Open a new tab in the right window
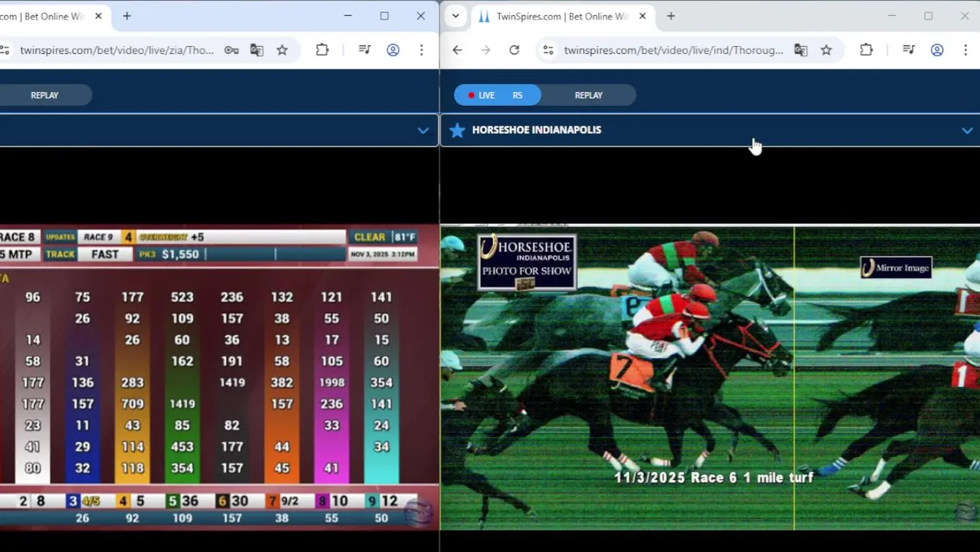The width and height of the screenshot is (980, 552). click(670, 16)
